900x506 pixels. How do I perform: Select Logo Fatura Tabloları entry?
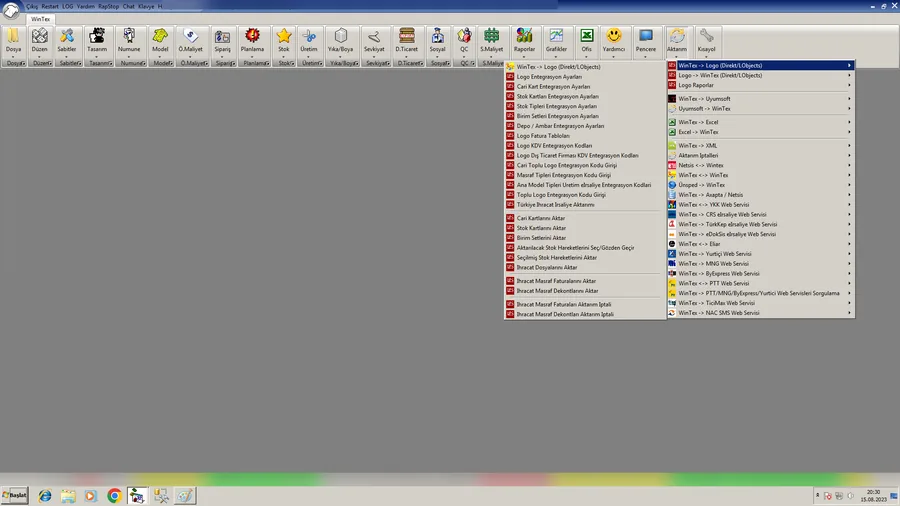click(x=585, y=136)
